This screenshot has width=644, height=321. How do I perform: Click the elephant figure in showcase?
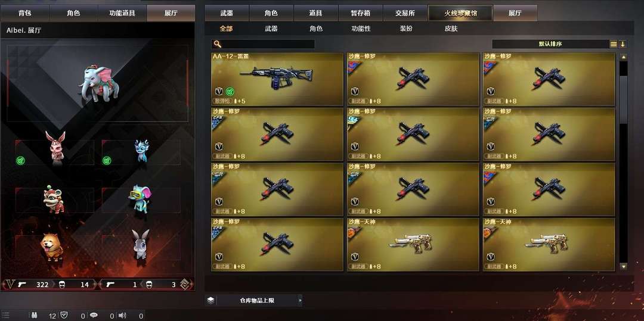pos(100,83)
